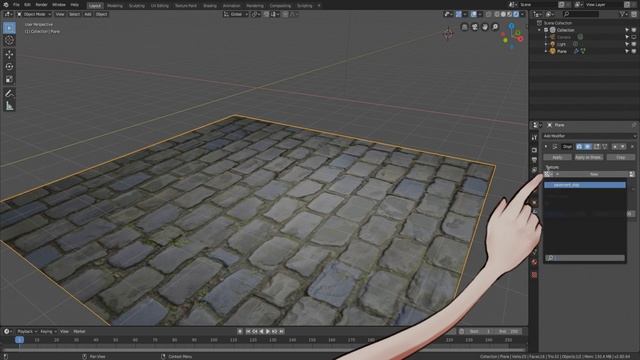The image size is (640, 360).
Task: Click the pan view hand icon
Action: click(x=485, y=27)
